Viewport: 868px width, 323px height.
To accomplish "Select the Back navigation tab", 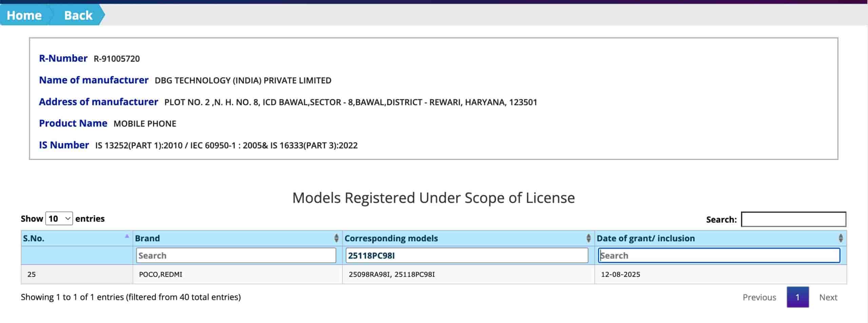I will pos(77,15).
